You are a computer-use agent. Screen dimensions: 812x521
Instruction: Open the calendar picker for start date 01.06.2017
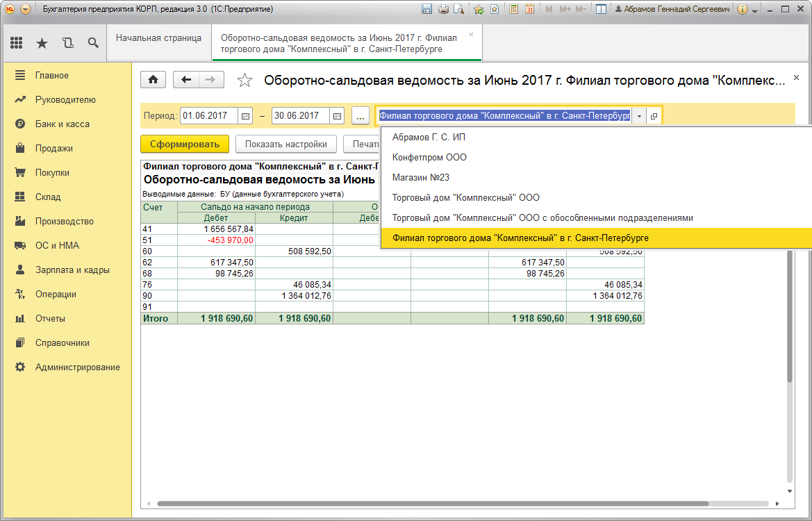coord(245,116)
